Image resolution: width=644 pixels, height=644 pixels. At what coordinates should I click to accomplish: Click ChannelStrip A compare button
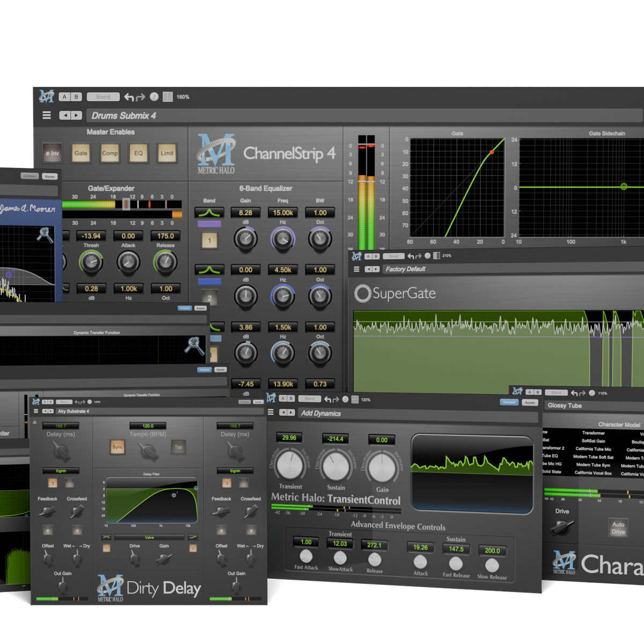tap(64, 97)
